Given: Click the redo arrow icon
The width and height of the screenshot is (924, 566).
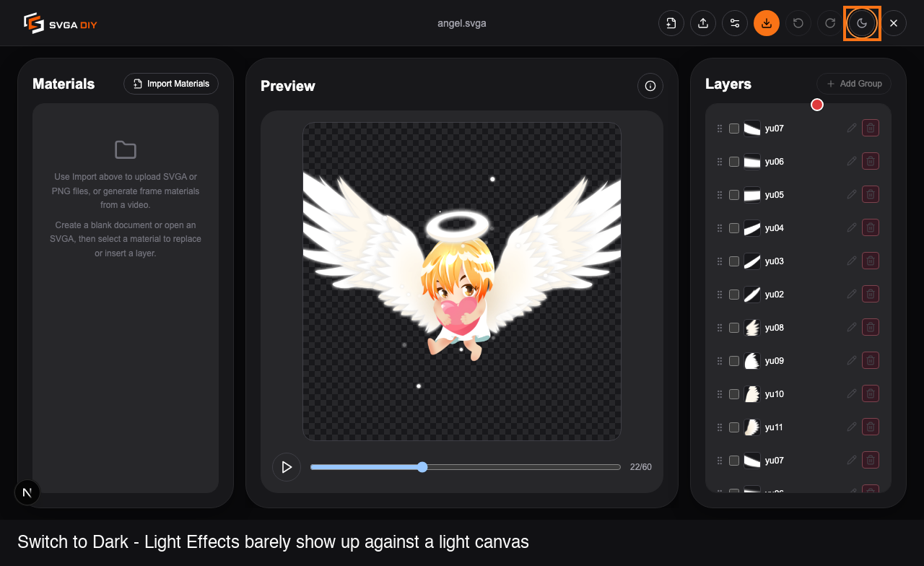Looking at the screenshot, I should [830, 23].
